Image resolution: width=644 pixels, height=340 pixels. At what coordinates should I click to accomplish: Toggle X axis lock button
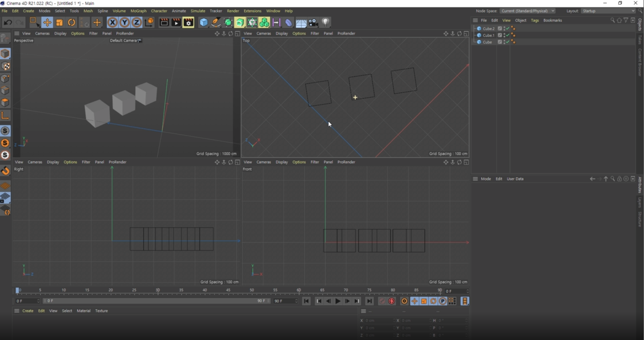point(112,23)
